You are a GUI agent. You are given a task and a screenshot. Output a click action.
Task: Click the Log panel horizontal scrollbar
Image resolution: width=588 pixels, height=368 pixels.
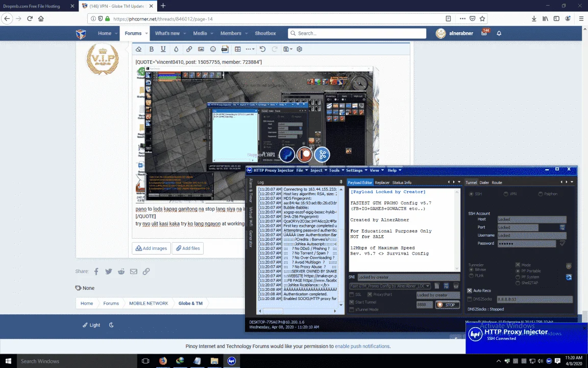(298, 311)
